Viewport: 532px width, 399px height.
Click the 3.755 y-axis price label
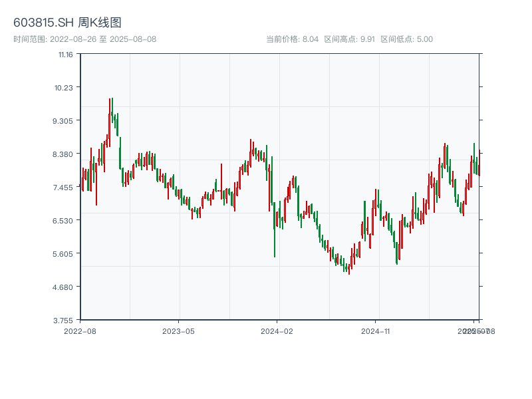64,320
